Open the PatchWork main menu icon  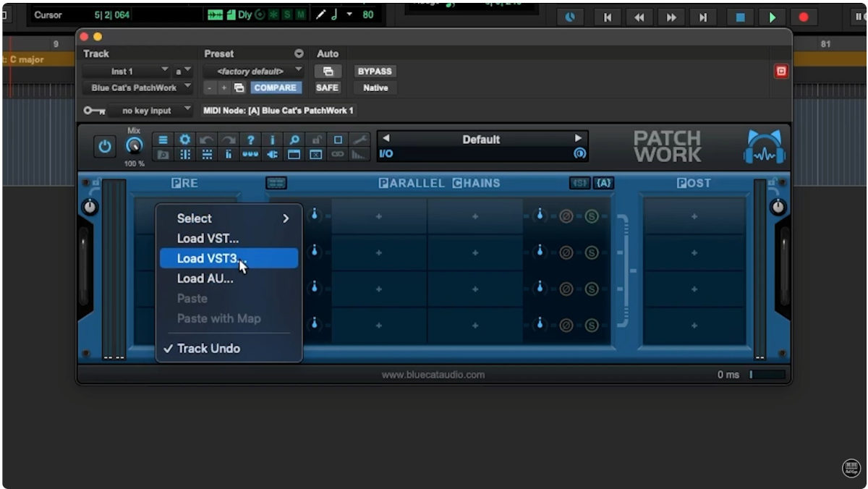coord(163,140)
